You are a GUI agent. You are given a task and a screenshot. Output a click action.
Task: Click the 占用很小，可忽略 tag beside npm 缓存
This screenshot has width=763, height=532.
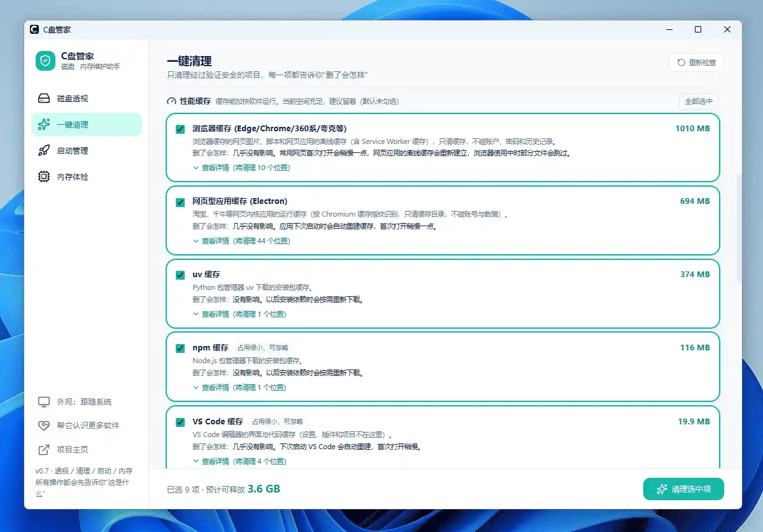point(263,347)
